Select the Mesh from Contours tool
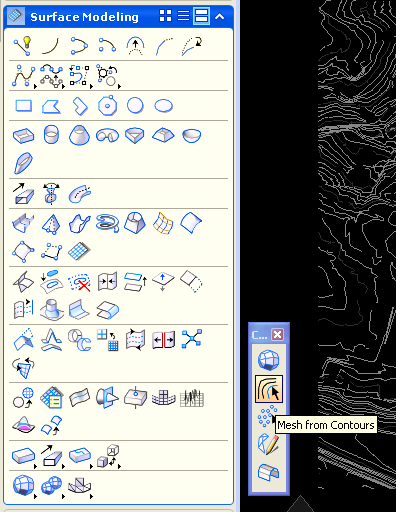The image size is (396, 512). (x=269, y=389)
